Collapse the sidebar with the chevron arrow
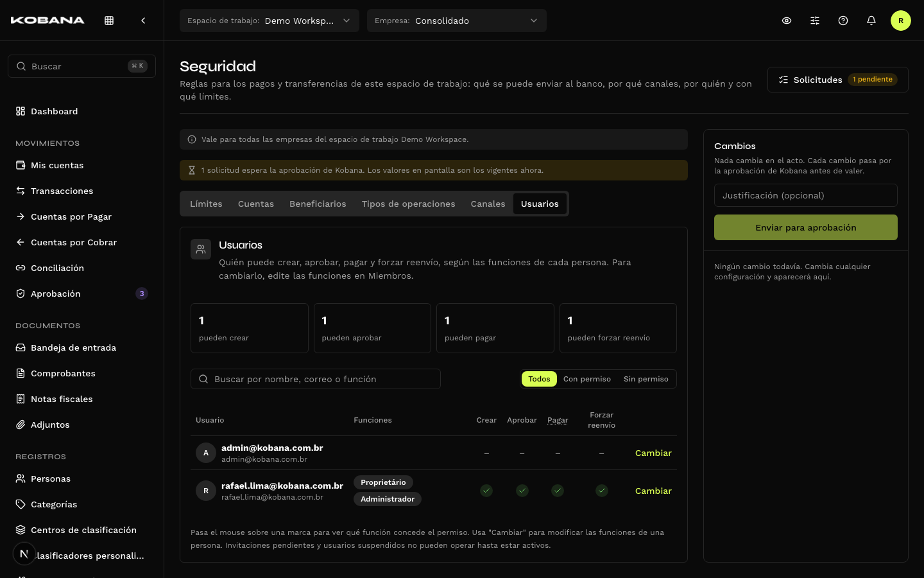The width and height of the screenshot is (924, 578). coord(143,21)
